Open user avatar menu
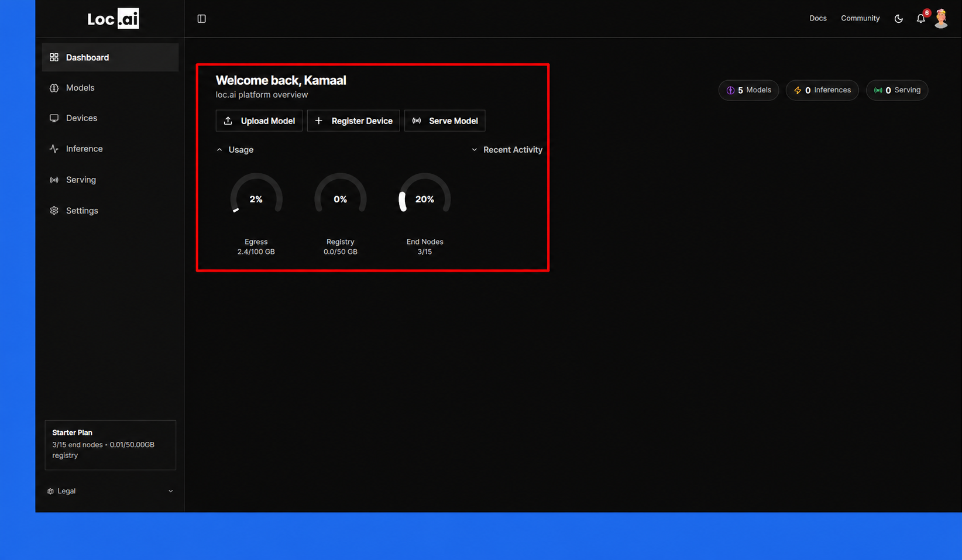The image size is (962, 560). coord(941,19)
